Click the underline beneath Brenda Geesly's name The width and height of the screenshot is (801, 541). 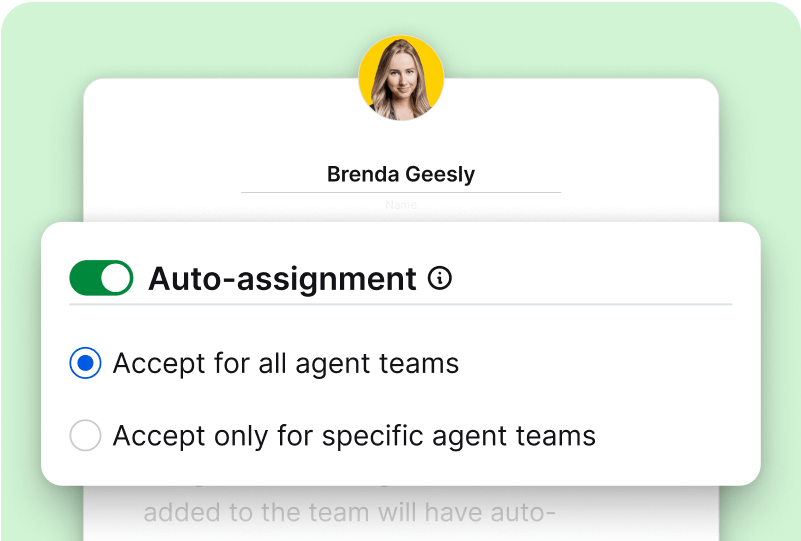[401, 192]
